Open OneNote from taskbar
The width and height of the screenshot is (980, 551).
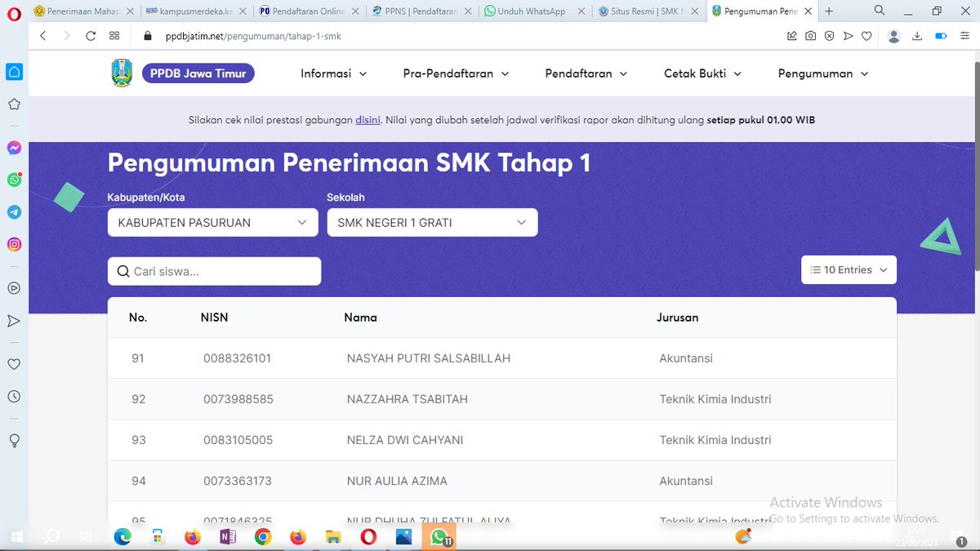227,536
